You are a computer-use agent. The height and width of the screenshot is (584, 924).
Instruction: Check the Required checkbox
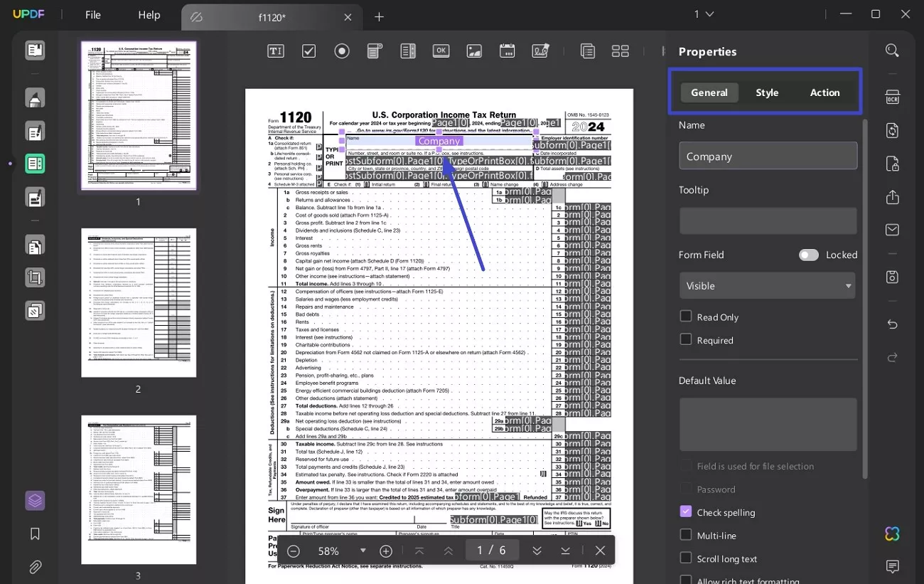[686, 339]
